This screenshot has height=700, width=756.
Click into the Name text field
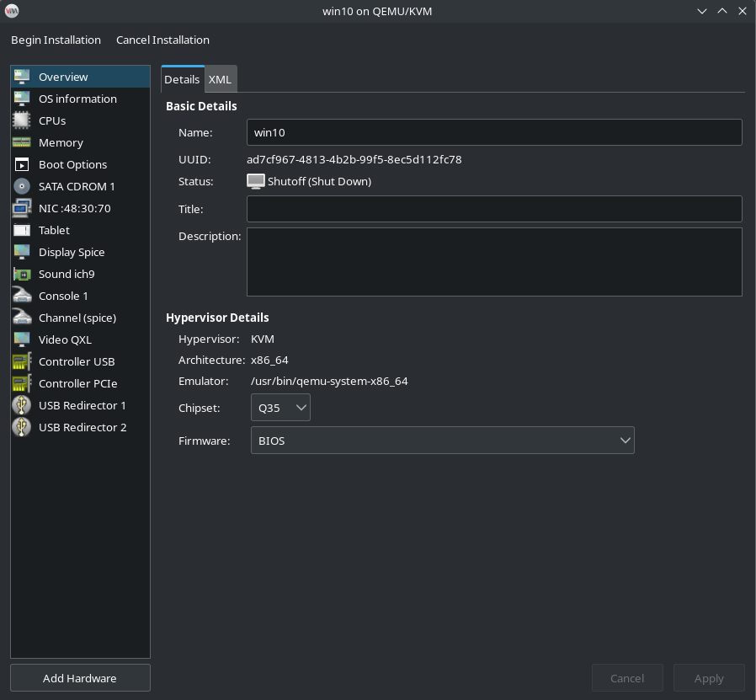tap(493, 132)
